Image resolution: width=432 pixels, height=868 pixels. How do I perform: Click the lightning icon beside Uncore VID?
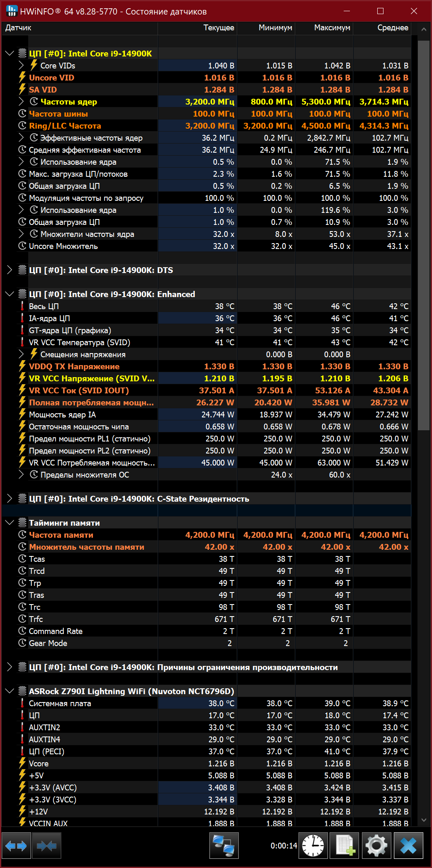22,78
